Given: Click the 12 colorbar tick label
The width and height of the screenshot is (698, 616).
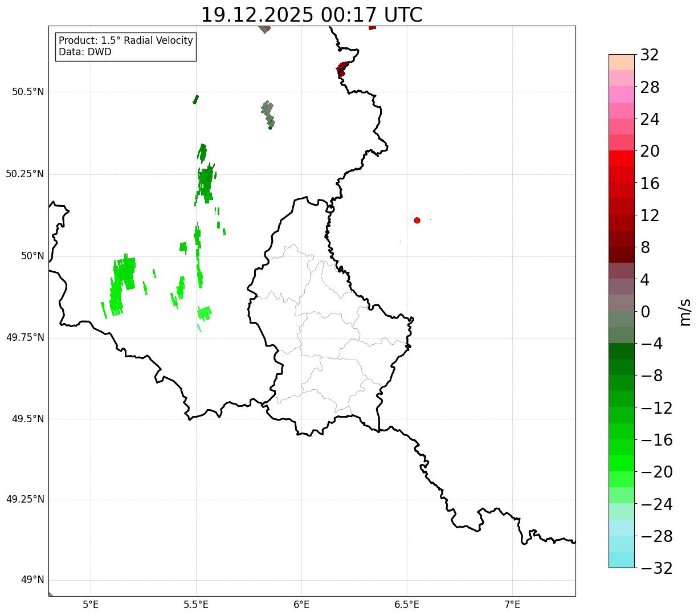Looking at the screenshot, I should [x=650, y=215].
